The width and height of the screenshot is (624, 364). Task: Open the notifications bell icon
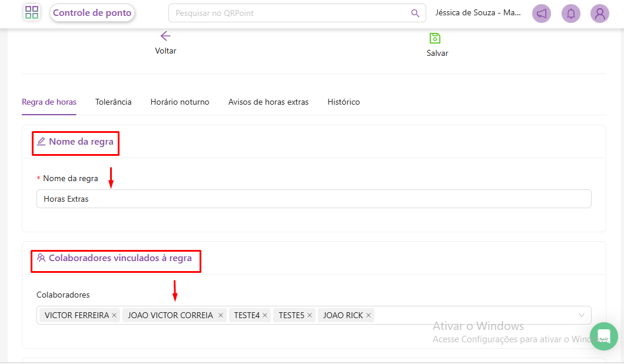570,14
